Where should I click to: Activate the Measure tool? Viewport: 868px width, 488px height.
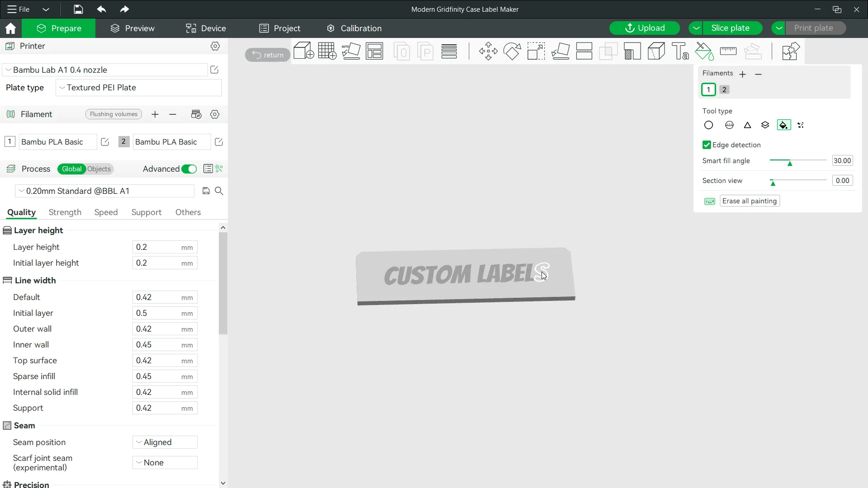click(x=728, y=51)
